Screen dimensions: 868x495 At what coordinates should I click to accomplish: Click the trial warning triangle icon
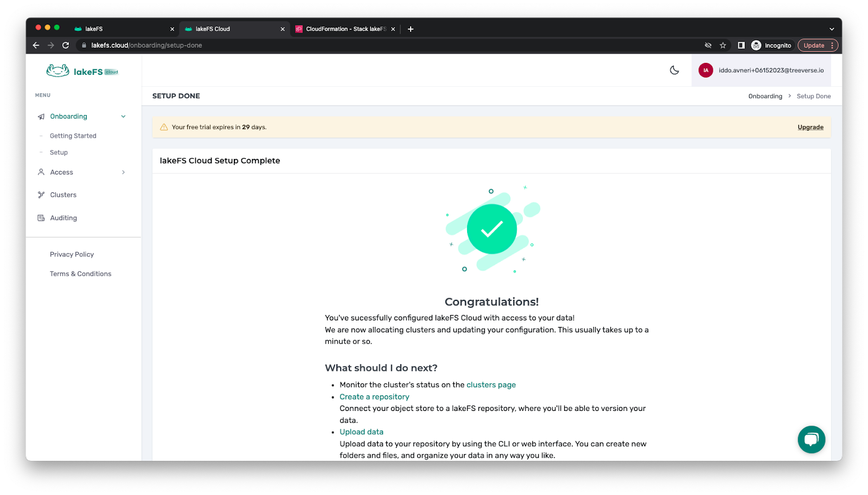click(x=164, y=127)
